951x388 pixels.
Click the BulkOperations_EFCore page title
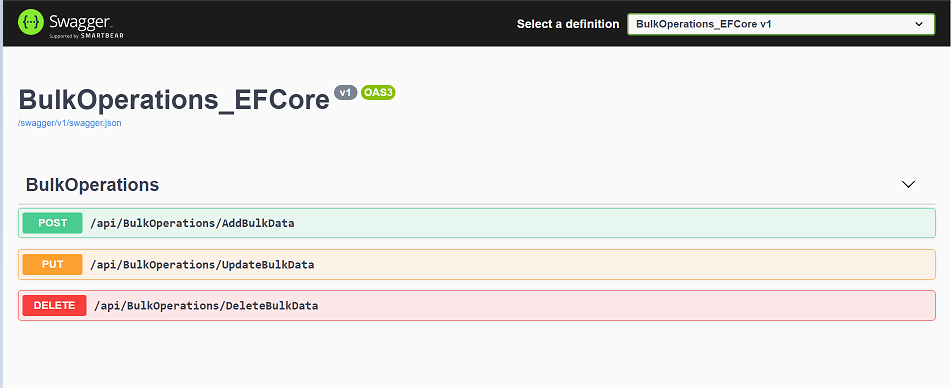(174, 99)
